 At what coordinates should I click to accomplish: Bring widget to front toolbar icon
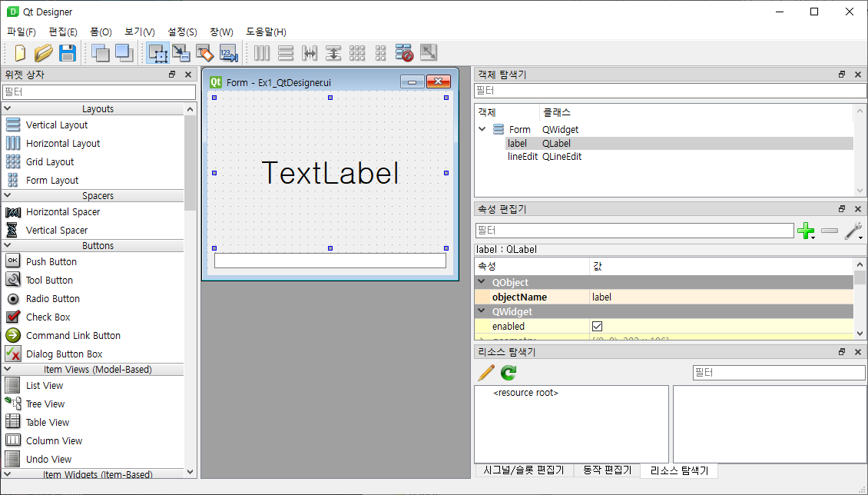(x=124, y=53)
